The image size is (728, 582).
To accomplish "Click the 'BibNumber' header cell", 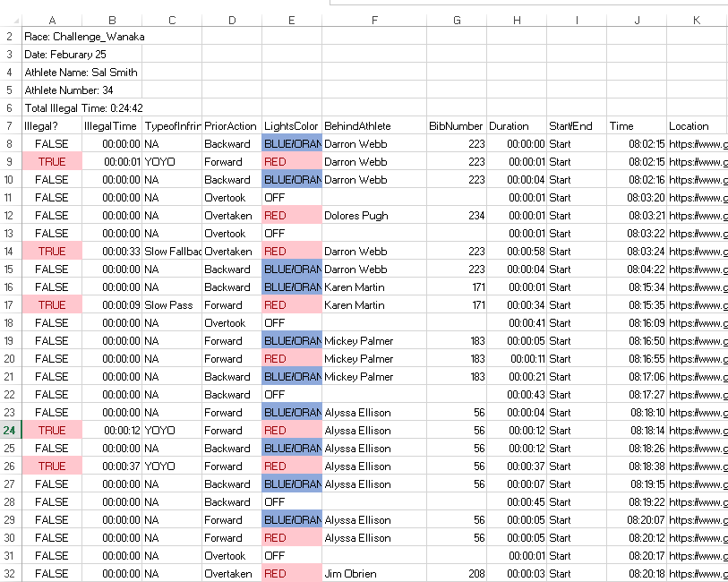I will point(457,125).
